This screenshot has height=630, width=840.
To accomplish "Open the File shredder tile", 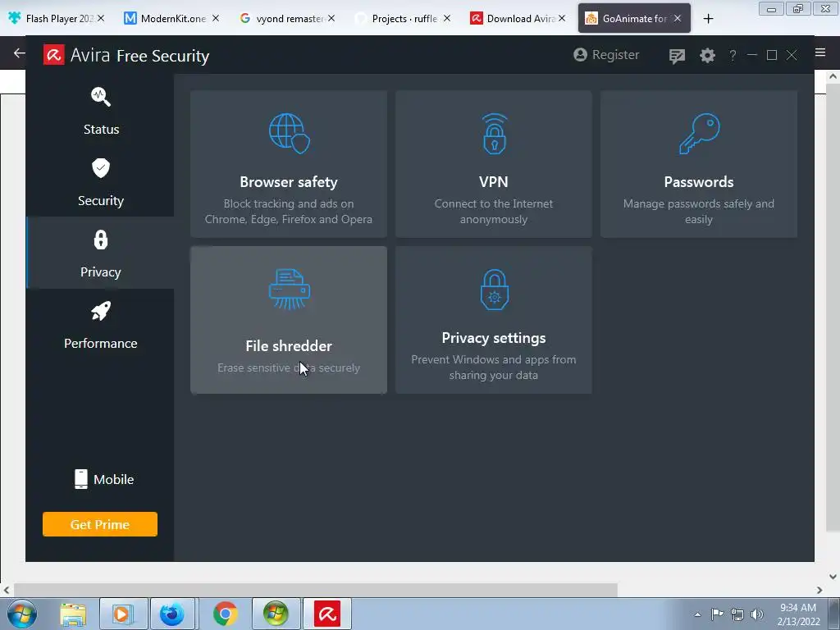I will (289, 320).
